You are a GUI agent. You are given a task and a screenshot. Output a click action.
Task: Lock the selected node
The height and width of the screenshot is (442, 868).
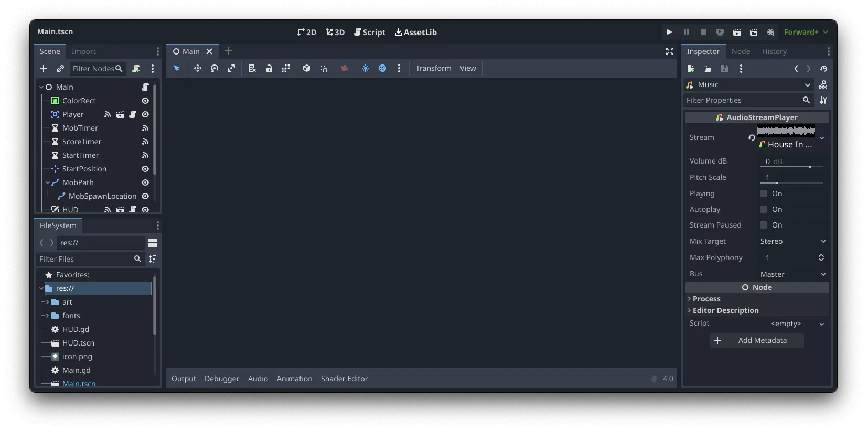coord(269,68)
